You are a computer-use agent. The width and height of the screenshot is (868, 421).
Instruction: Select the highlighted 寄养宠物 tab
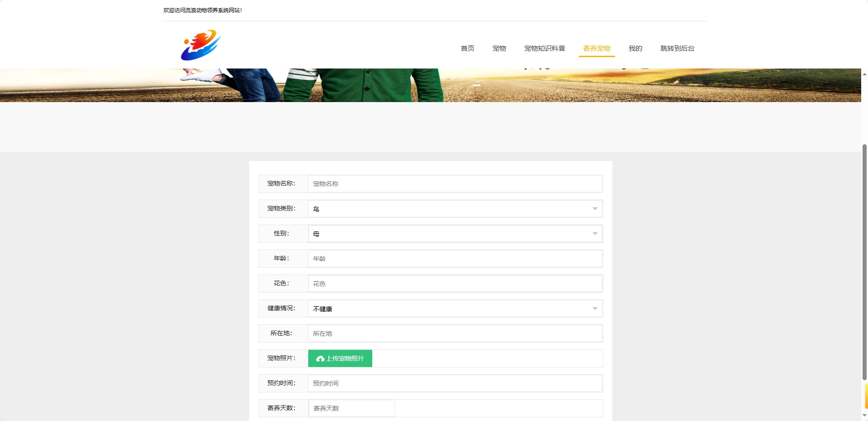(597, 49)
